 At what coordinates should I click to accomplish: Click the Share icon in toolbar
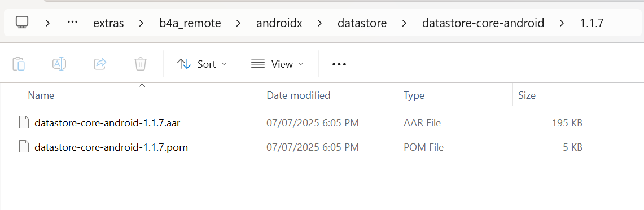point(100,64)
